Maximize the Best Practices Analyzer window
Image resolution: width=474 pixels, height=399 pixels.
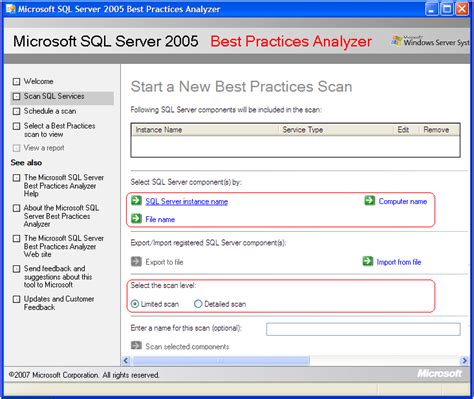pos(447,9)
